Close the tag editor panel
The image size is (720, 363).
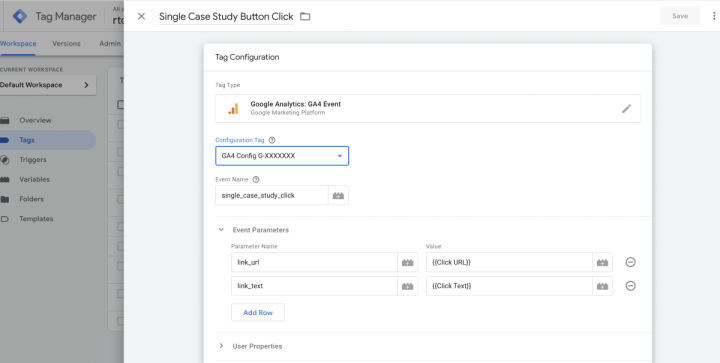pyautogui.click(x=141, y=17)
